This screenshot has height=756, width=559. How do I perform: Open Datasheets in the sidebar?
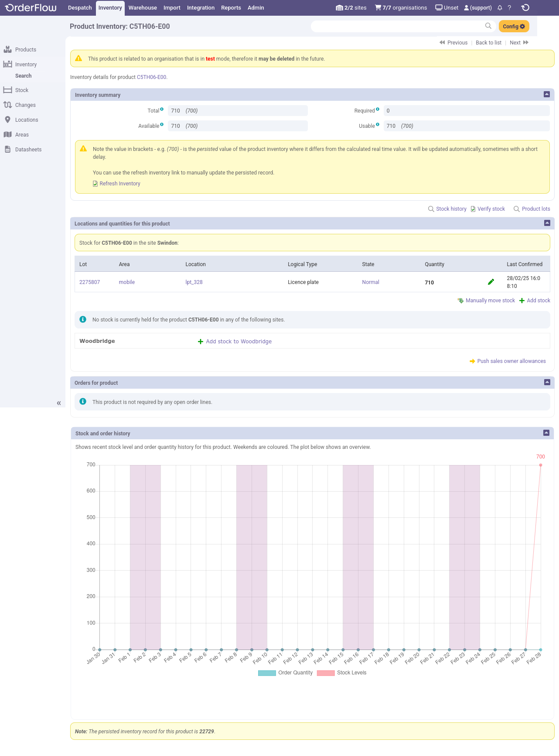point(28,150)
